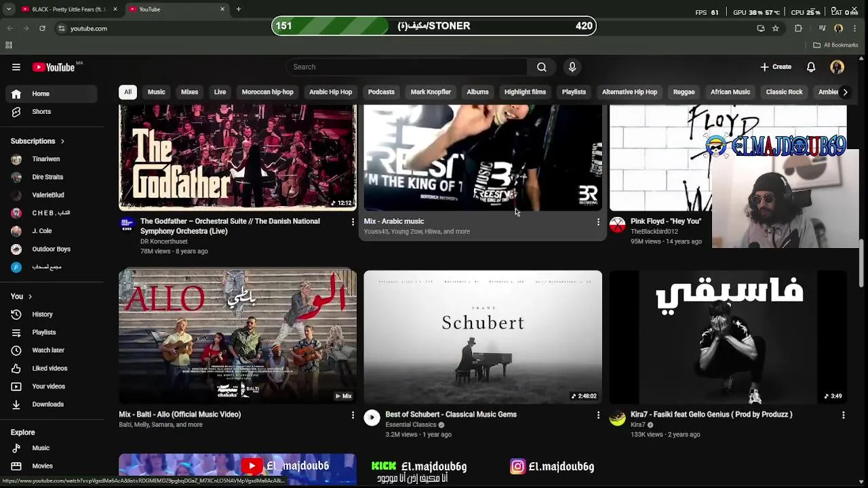Select the Reggae chip
Screen dimensions: 868x488
coord(684,92)
